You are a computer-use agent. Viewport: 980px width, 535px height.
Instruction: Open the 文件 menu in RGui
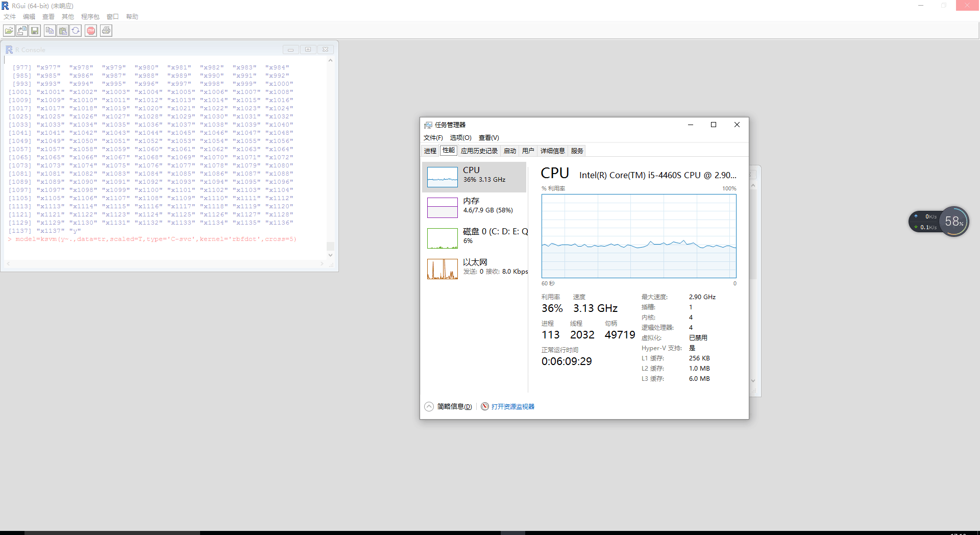[10, 17]
